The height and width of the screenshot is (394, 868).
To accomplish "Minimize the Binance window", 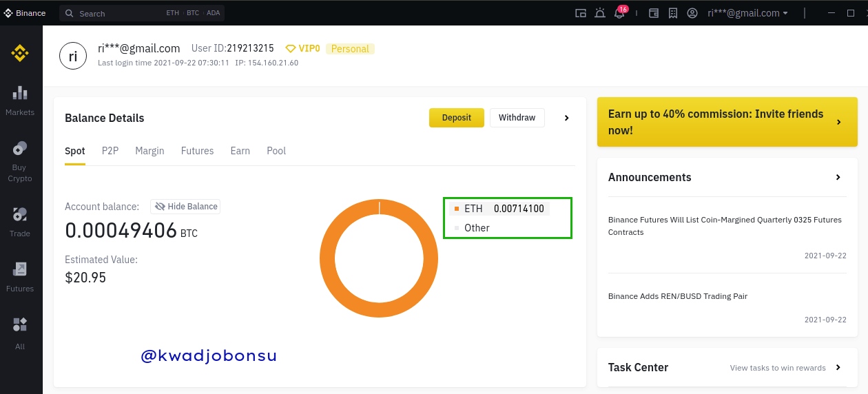I will 831,13.
